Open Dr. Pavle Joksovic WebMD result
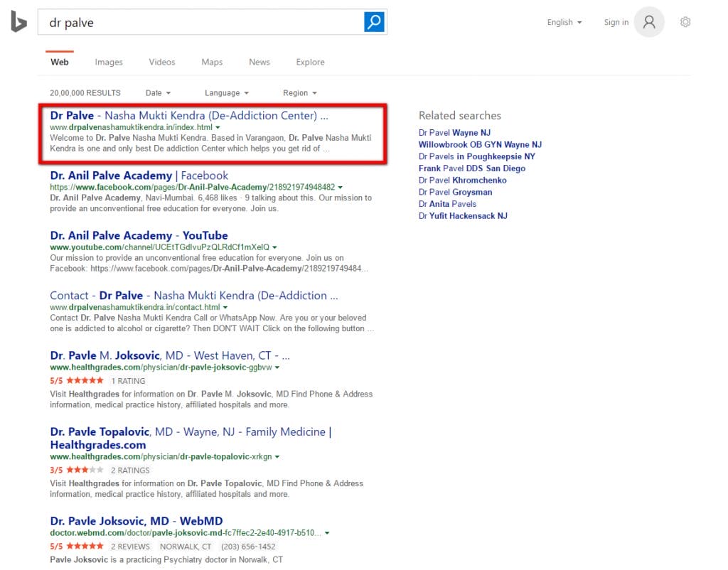Screen dimensions: 728x570 click(x=136, y=521)
